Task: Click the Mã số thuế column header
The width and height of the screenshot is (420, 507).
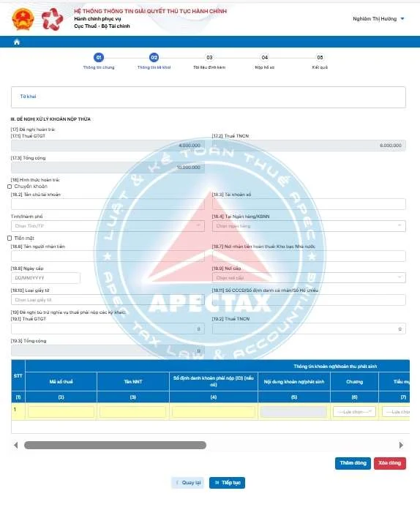Action: pyautogui.click(x=61, y=382)
